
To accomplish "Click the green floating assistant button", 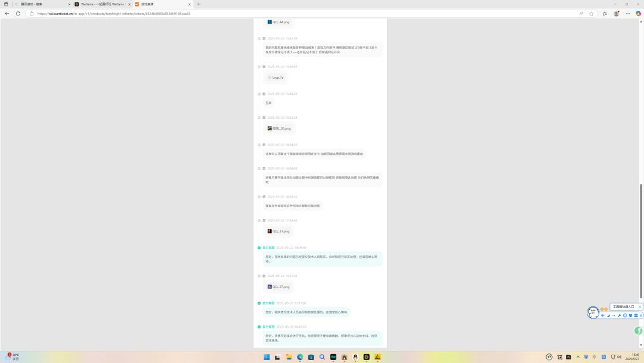I will pyautogui.click(x=638, y=331).
